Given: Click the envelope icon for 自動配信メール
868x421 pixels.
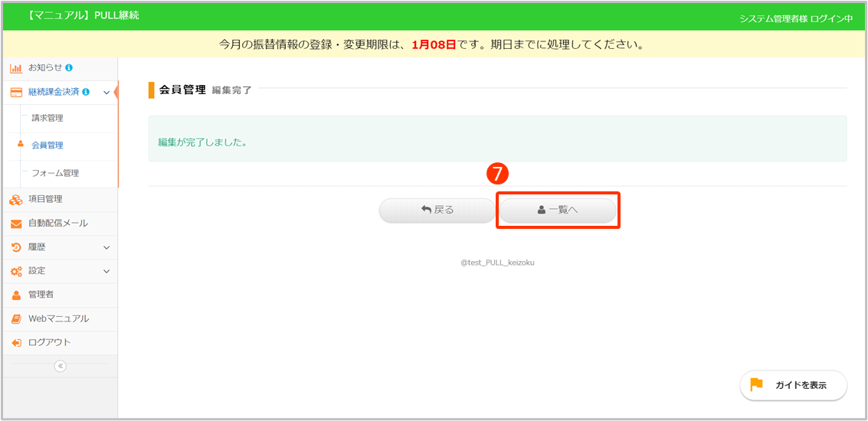Looking at the screenshot, I should coord(15,224).
